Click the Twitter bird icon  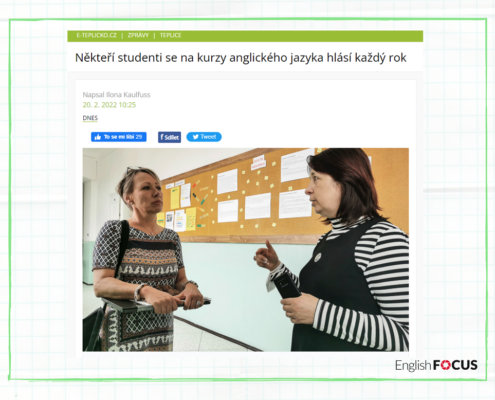[x=196, y=137]
